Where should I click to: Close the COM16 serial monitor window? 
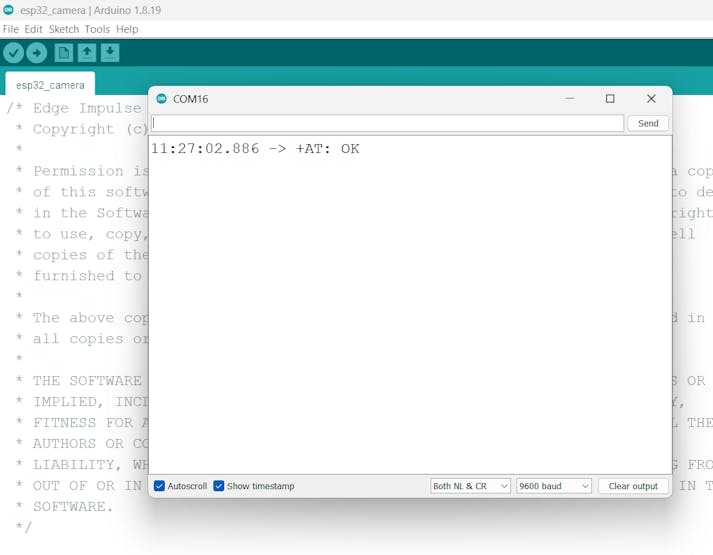click(x=651, y=99)
